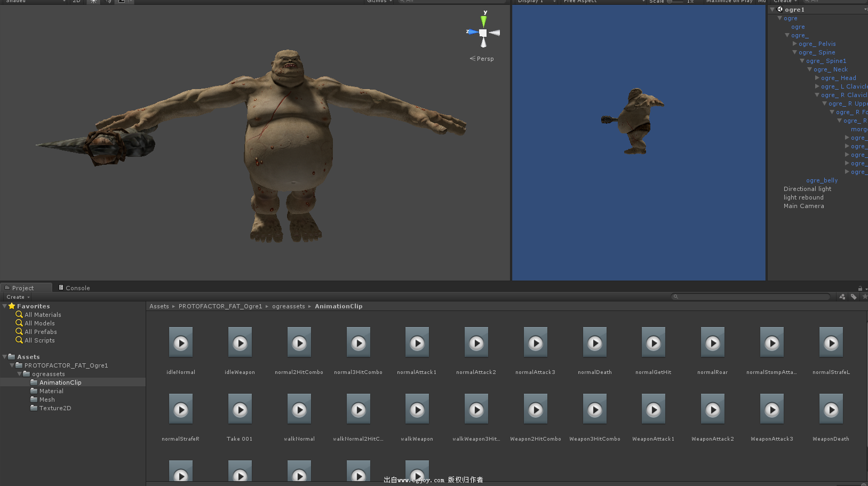Select the normalGetHit clip icon
This screenshot has height=486, width=868.
pyautogui.click(x=654, y=342)
